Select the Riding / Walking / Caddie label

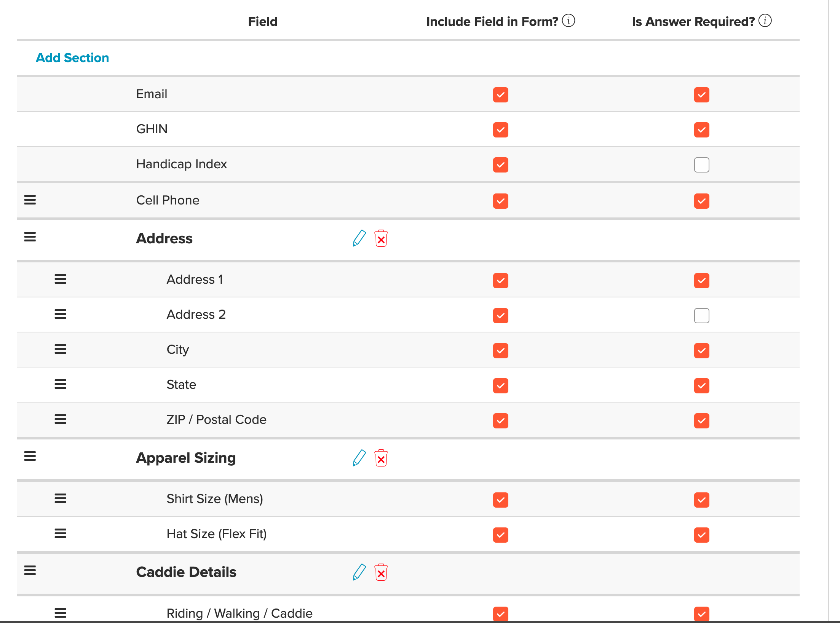240,613
